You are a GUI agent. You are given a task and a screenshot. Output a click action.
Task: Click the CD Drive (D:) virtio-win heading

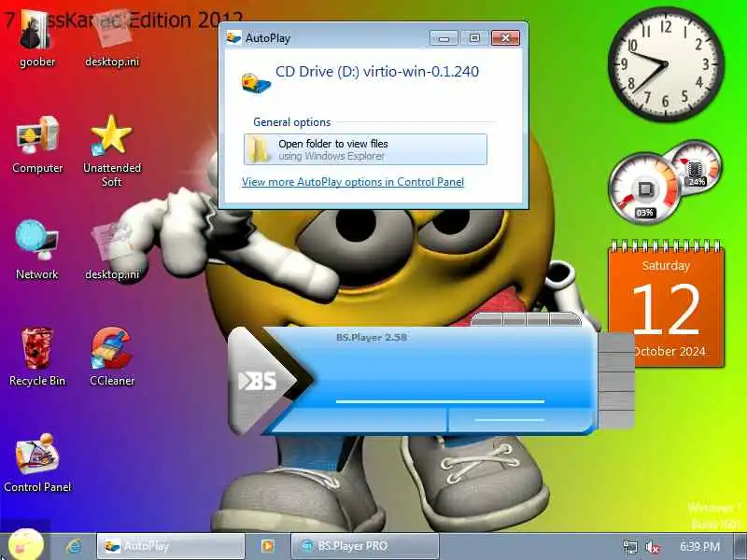(x=377, y=72)
